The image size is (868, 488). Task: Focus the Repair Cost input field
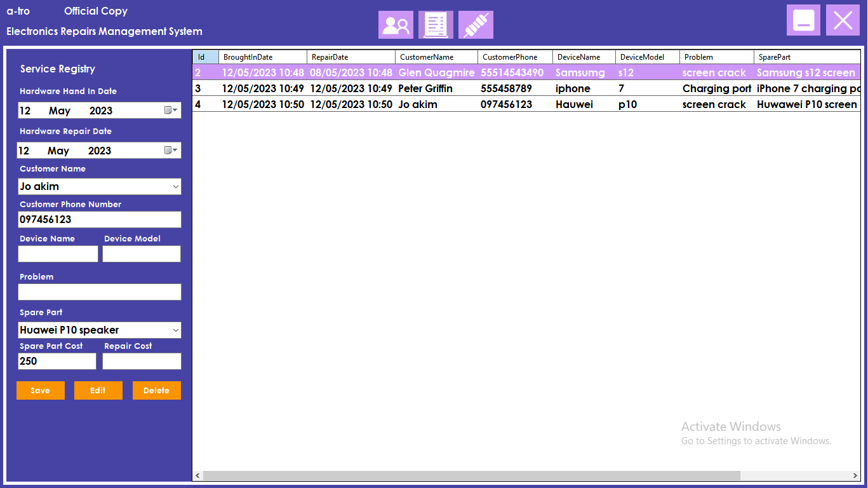point(142,362)
